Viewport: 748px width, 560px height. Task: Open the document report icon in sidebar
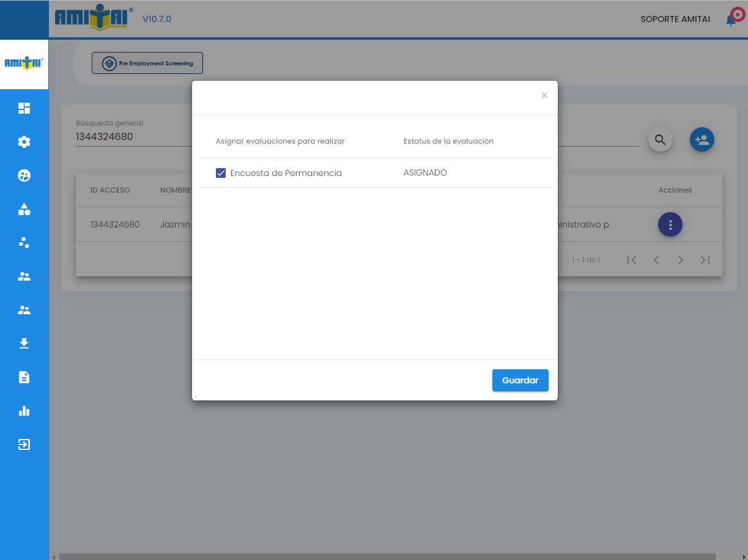tap(24, 377)
